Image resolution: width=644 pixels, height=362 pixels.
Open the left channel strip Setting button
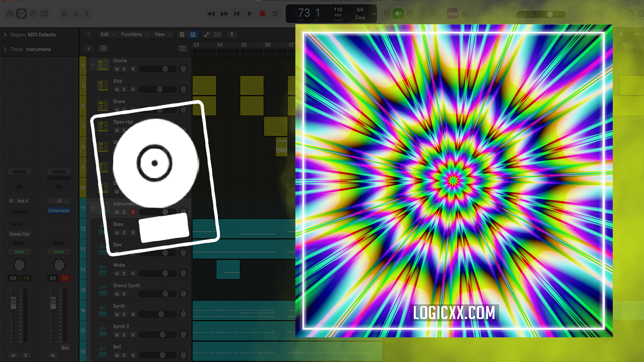[19, 171]
